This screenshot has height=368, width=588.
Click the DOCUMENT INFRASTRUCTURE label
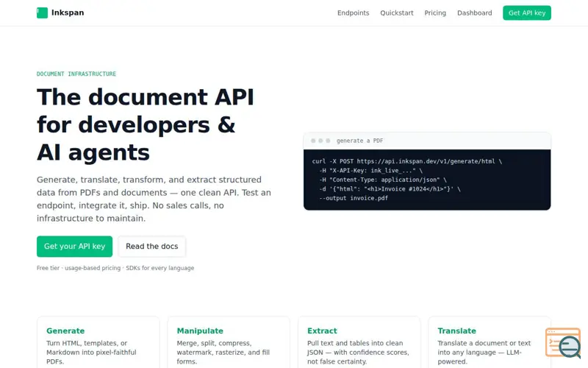[76, 74]
